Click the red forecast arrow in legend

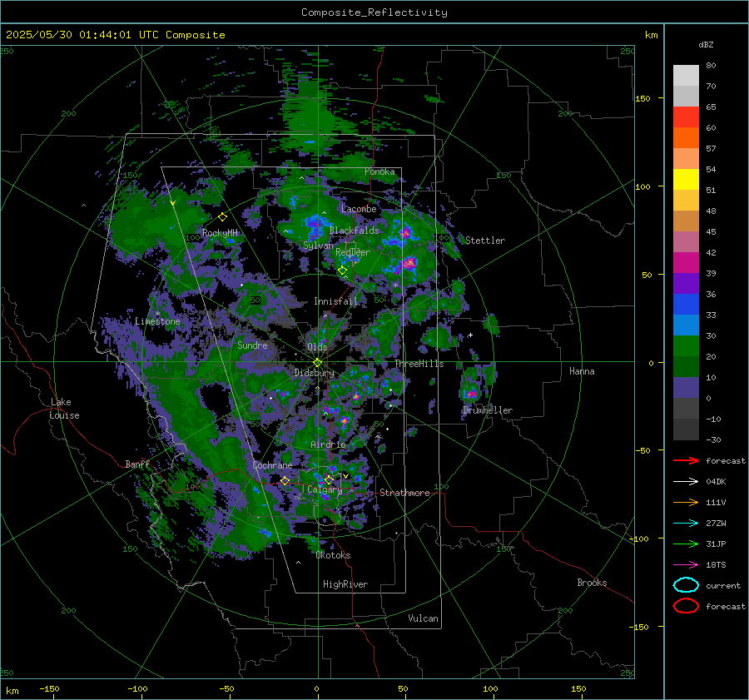[686, 460]
